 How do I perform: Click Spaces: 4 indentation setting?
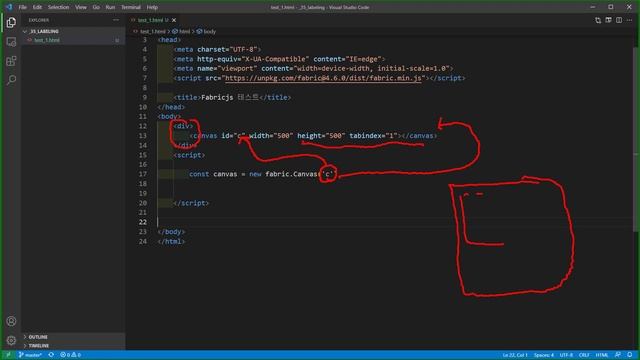pyautogui.click(x=544, y=355)
